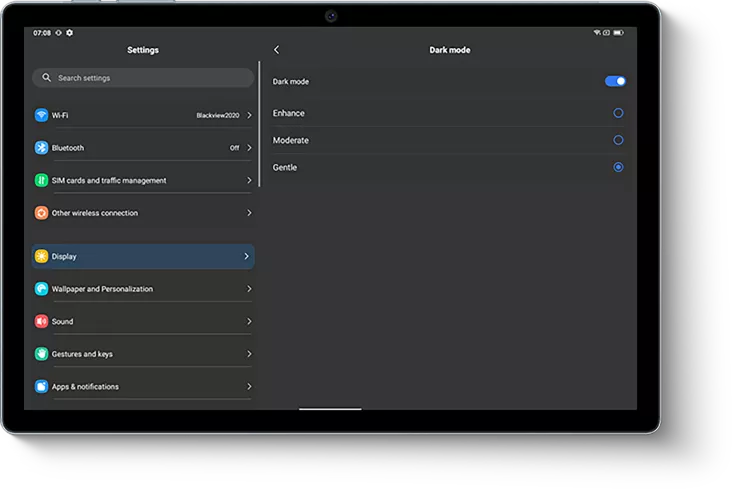Click the Wi-Fi icon in settings list

click(41, 115)
